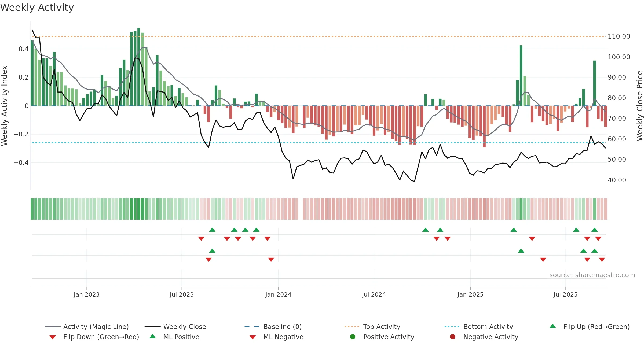Click the darkest green segment of the heat strip

point(139,209)
